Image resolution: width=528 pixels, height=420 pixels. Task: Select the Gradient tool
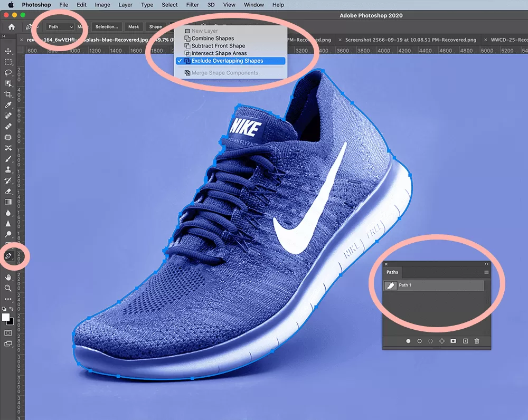coord(8,202)
